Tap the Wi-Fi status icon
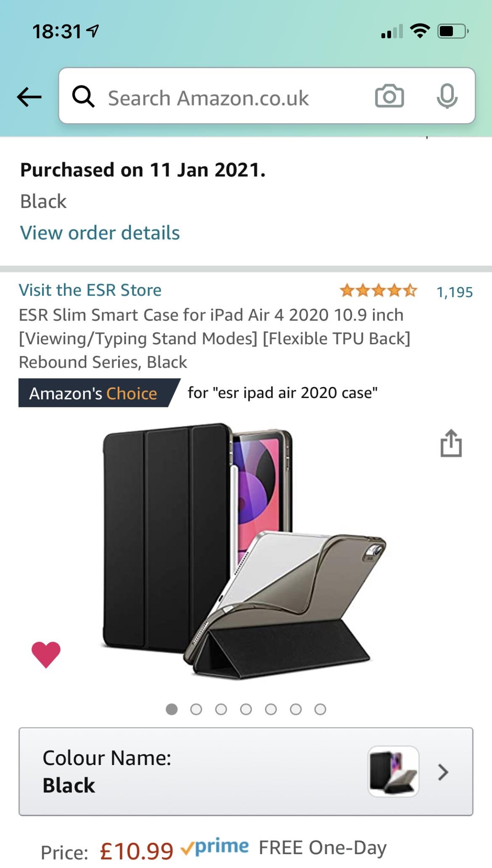Image resolution: width=492 pixels, height=868 pixels. [419, 31]
